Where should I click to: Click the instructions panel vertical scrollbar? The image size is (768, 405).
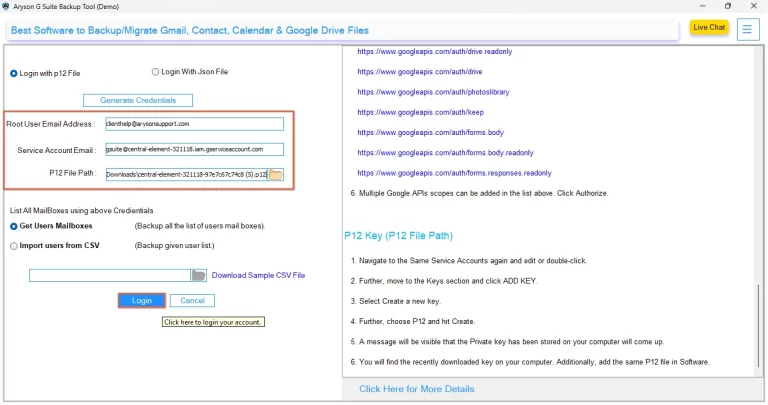tap(759, 326)
